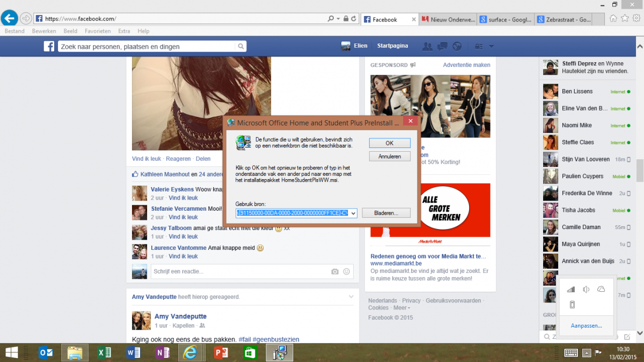Open PowerPoint from the taskbar
This screenshot has height=362, width=644.
point(221,352)
